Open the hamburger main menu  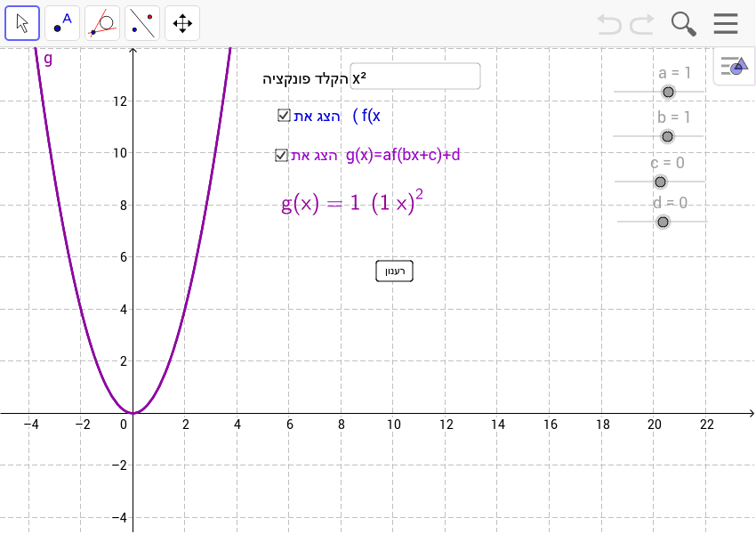(726, 23)
